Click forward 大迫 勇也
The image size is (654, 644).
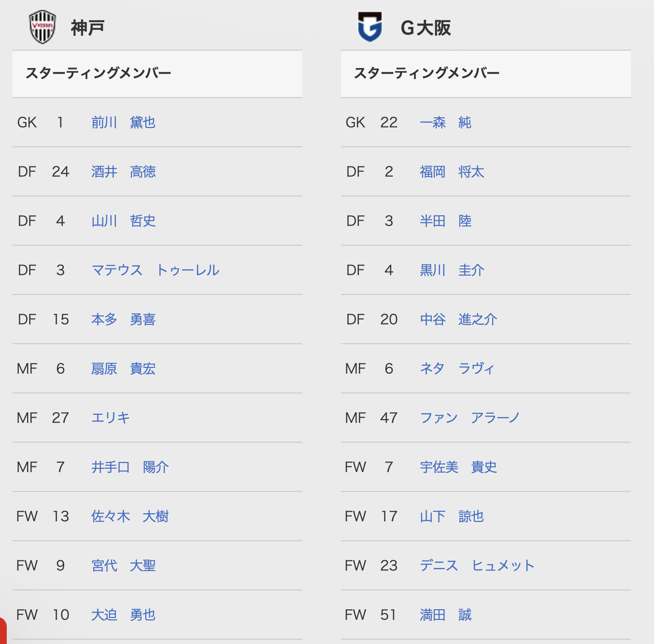(124, 615)
